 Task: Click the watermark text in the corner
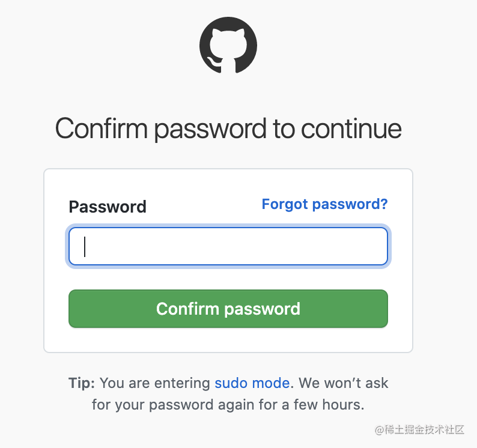click(419, 430)
